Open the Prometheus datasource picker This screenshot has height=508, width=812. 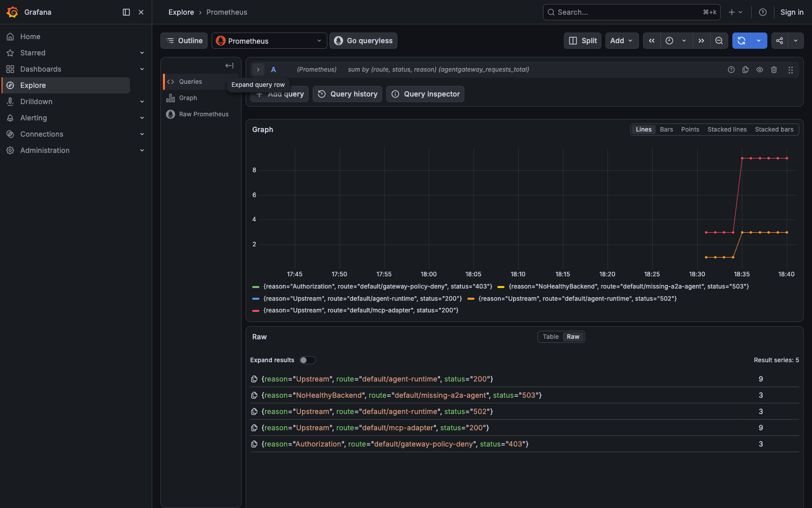point(269,41)
